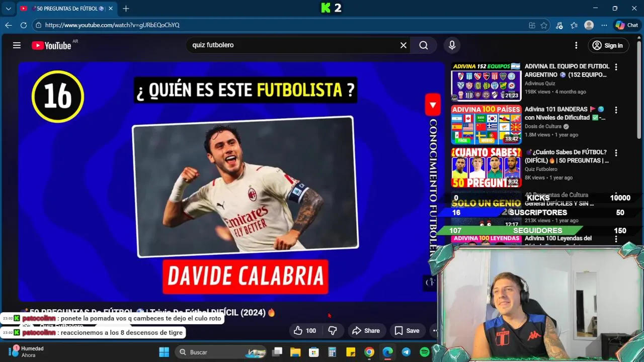The height and width of the screenshot is (362, 644).
Task: Open options menu for Adivinus Quiz video
Action: [616, 67]
